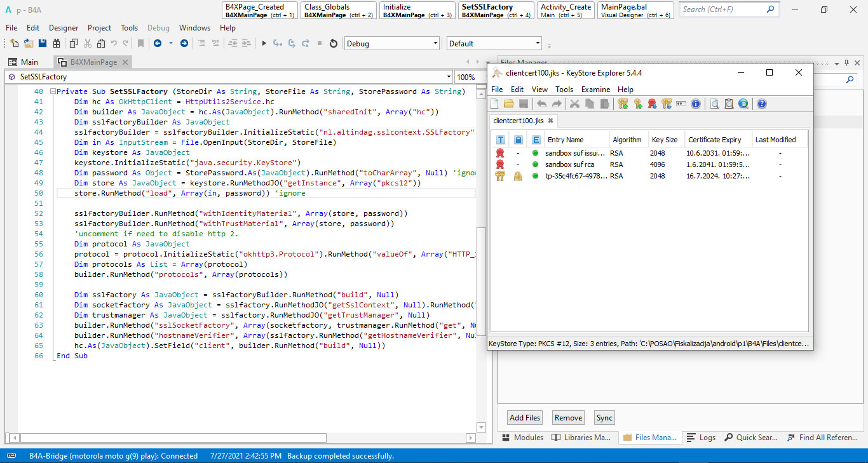Save the B4A project with the floppy icon

coord(43,44)
